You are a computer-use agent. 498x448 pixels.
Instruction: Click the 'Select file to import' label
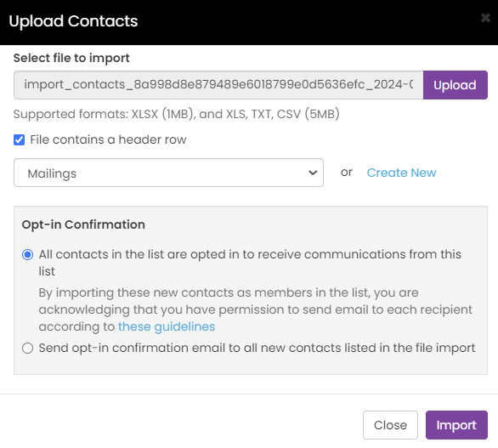[71, 58]
